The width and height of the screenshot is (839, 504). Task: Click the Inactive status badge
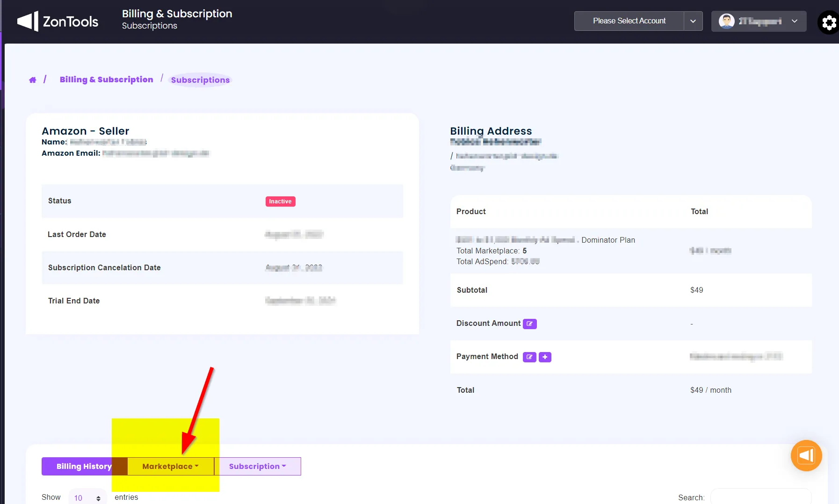click(x=280, y=202)
